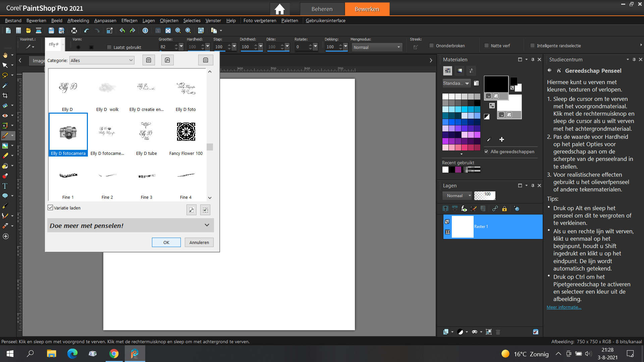Image resolution: width=644 pixels, height=362 pixels.
Task: Click the Open folder icon in toolbar
Action: (29, 31)
